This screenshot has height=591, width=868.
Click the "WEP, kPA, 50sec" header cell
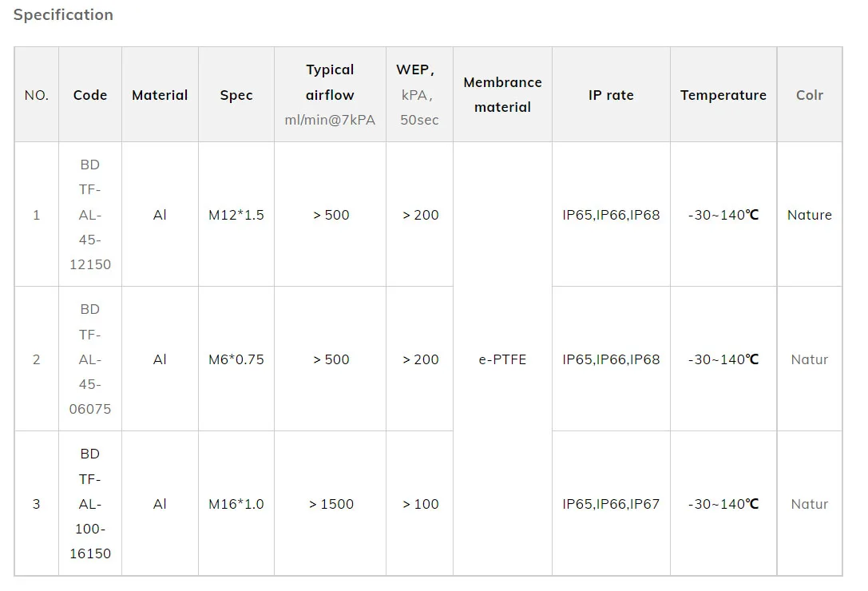point(419,94)
